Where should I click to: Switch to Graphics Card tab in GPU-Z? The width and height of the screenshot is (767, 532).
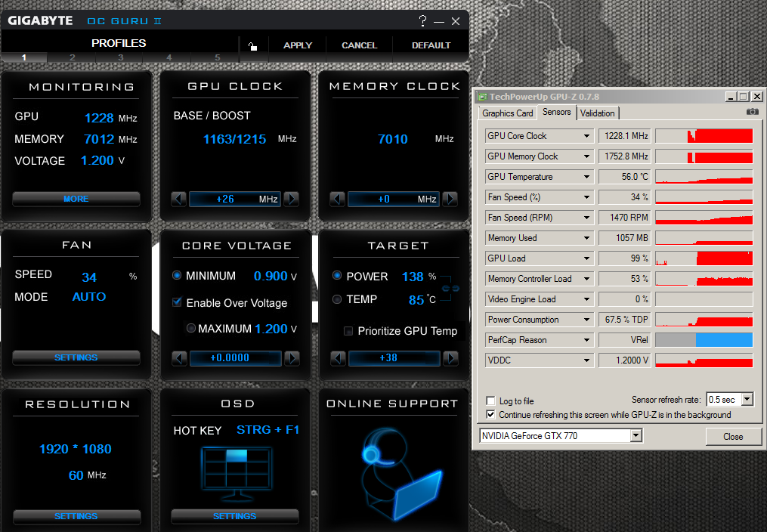(x=507, y=113)
